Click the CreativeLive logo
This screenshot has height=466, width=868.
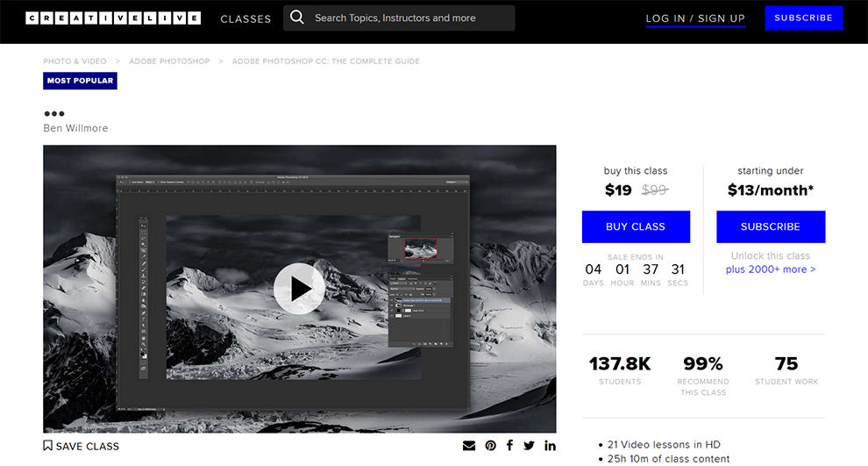pos(113,18)
